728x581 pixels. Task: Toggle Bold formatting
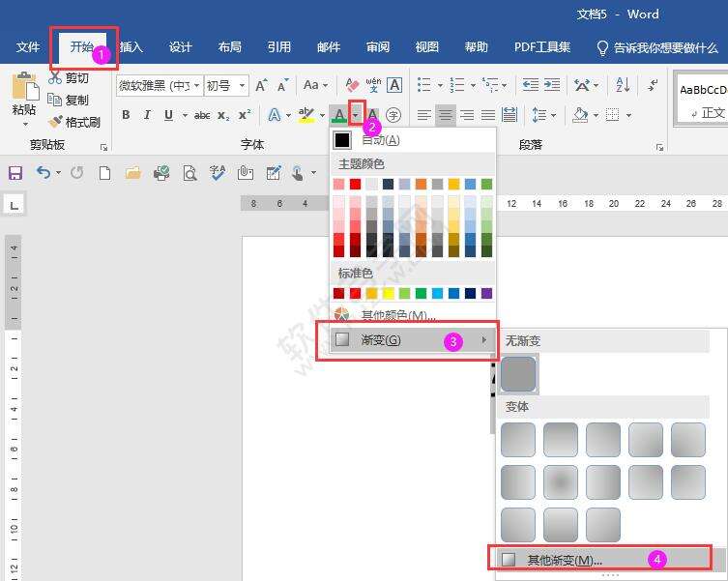click(126, 115)
